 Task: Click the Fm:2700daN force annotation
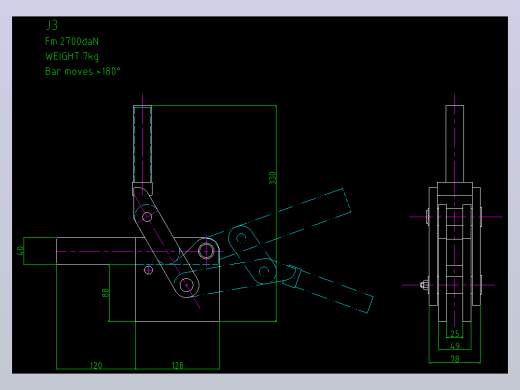[x=72, y=41]
